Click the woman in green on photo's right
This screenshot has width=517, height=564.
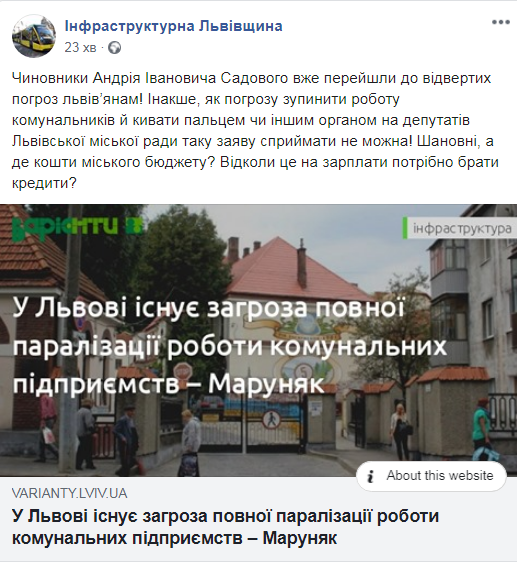[484, 430]
